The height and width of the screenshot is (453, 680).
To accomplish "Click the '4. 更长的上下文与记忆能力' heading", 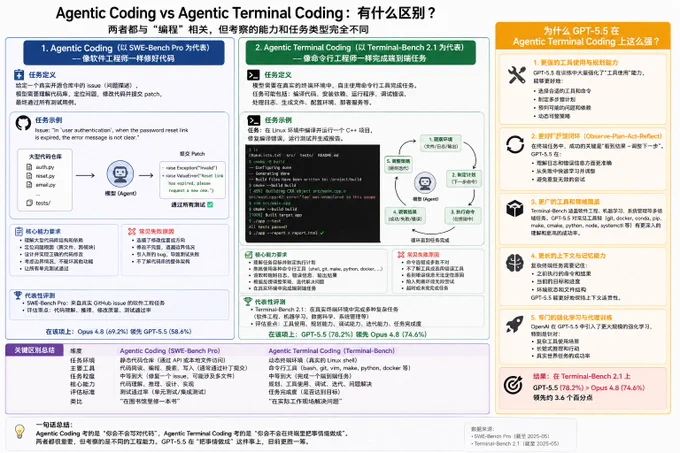I will pos(568,255).
